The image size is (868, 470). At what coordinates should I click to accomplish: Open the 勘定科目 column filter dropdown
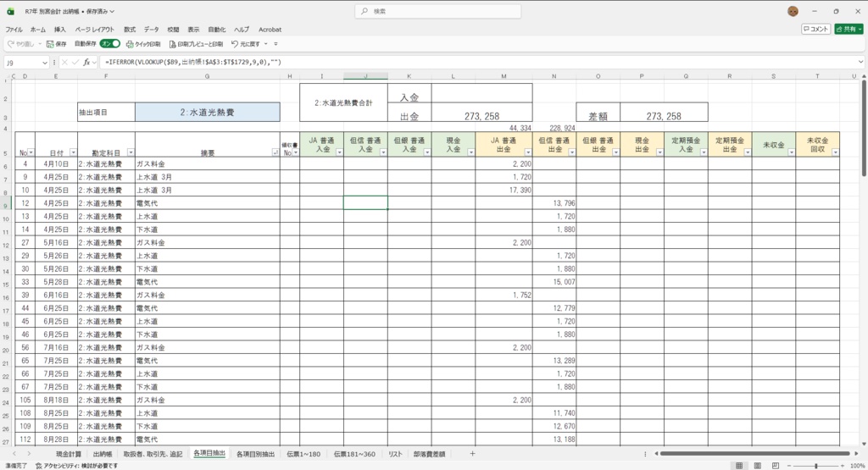point(131,152)
